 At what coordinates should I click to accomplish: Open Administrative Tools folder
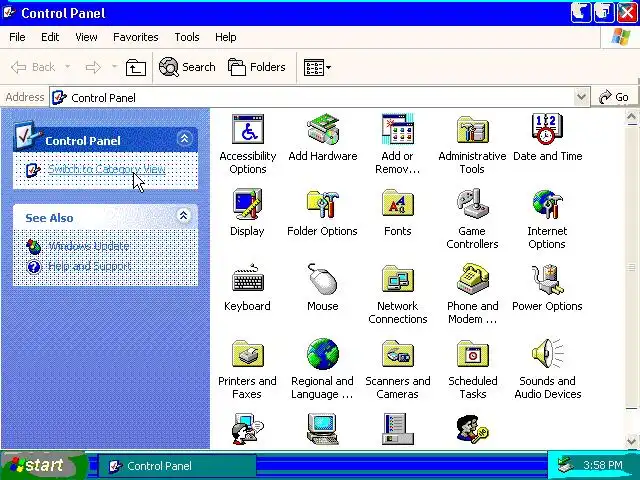click(x=472, y=129)
